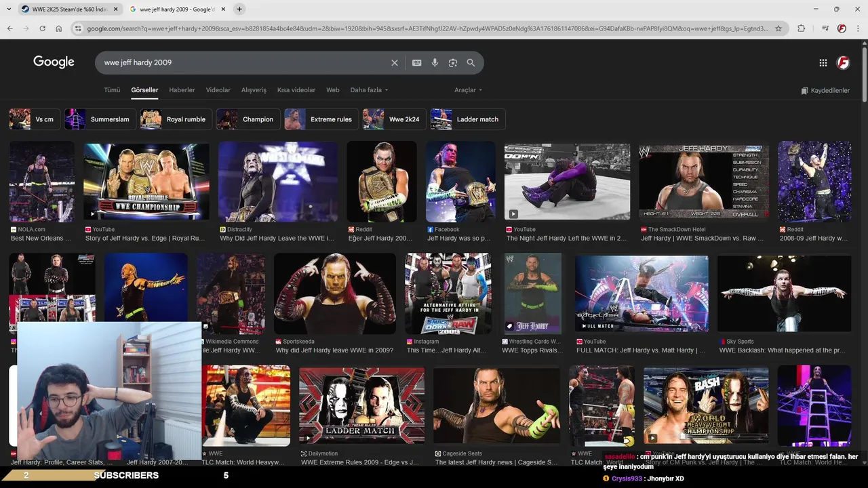
Task: Open the Distractify Why Did Jeff Hardy Leave image
Action: (x=278, y=181)
